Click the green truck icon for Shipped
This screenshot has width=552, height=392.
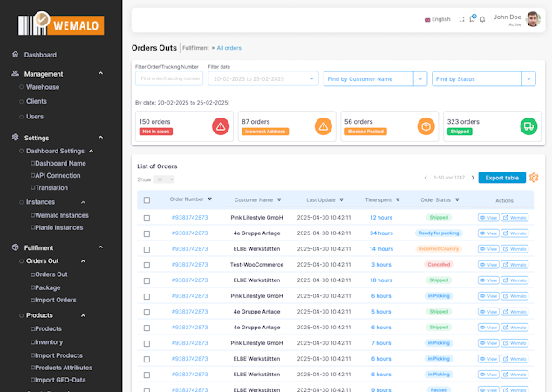click(528, 126)
